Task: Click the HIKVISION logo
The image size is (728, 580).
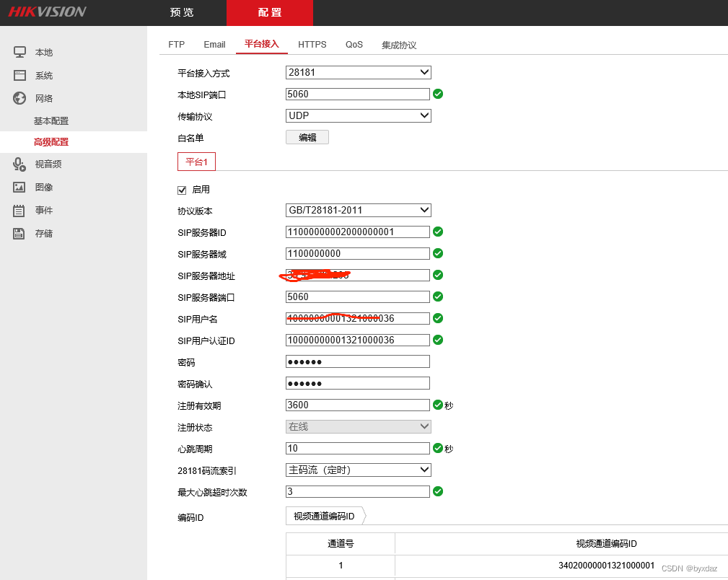Action: point(47,12)
